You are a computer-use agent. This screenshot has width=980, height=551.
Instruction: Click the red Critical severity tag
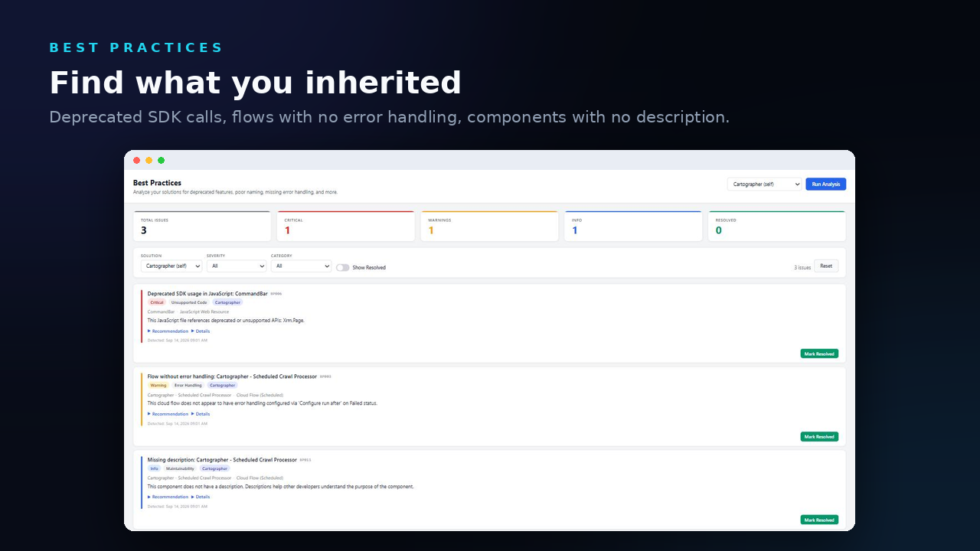157,302
